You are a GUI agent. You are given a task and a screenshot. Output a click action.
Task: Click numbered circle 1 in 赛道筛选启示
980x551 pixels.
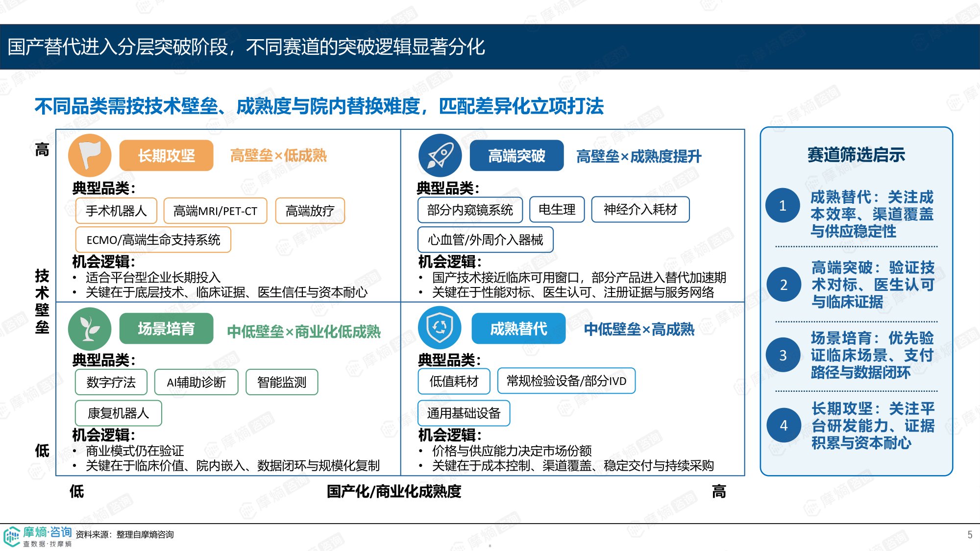783,206
